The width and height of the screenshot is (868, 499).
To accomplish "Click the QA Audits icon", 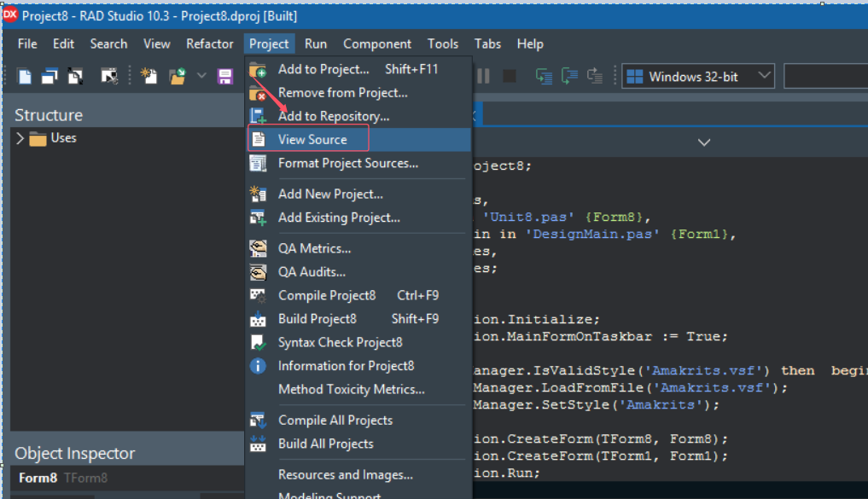I will [x=258, y=272].
